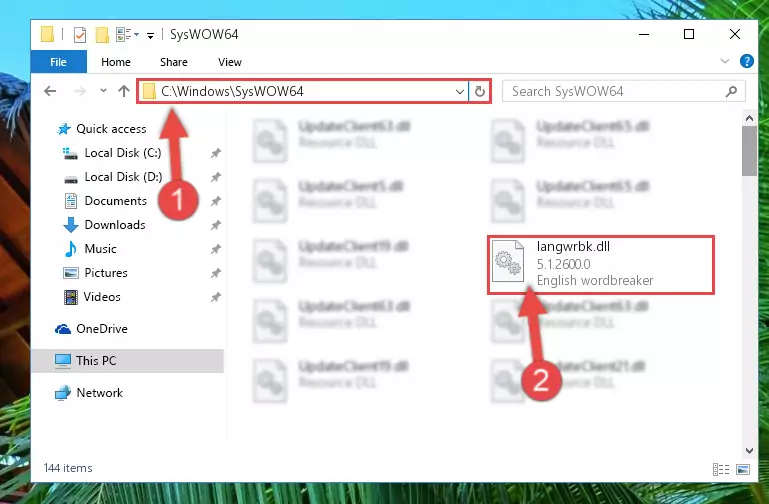Switch to Details view via status bar icon
The image size is (769, 504).
[x=720, y=469]
